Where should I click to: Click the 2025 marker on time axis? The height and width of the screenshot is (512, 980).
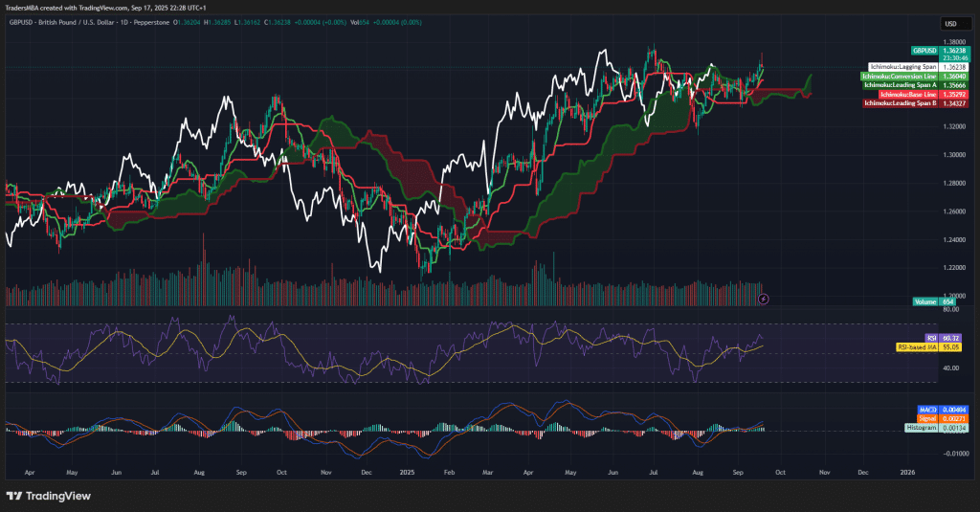407,472
